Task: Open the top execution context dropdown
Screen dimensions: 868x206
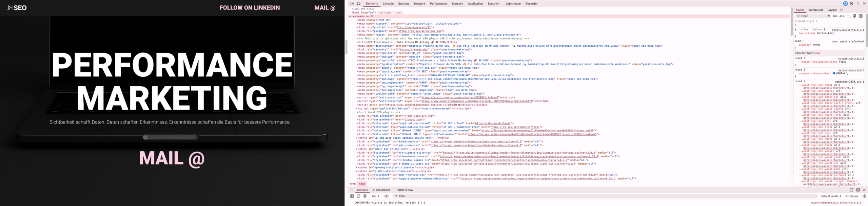Action: (376, 196)
